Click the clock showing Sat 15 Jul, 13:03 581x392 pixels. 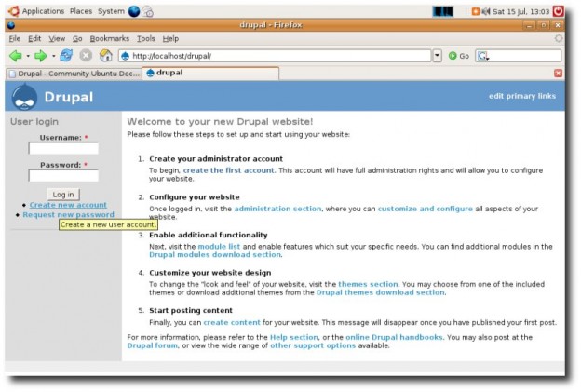[x=521, y=11]
